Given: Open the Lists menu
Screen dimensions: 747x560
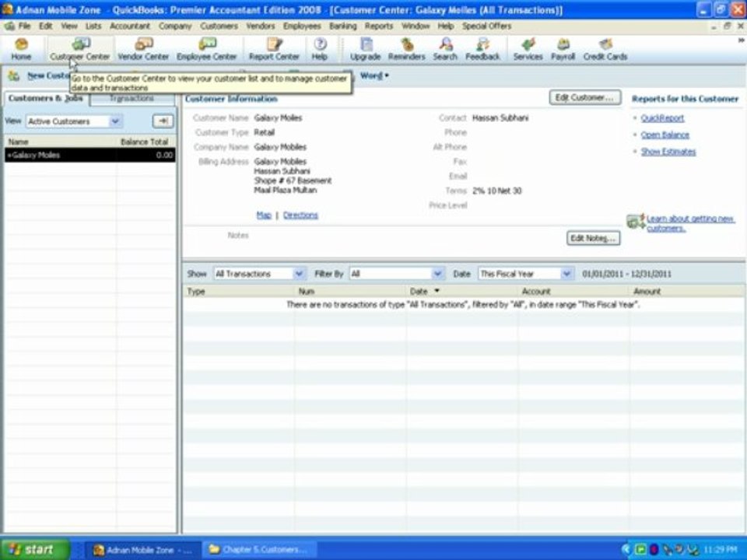Looking at the screenshot, I should coord(93,26).
